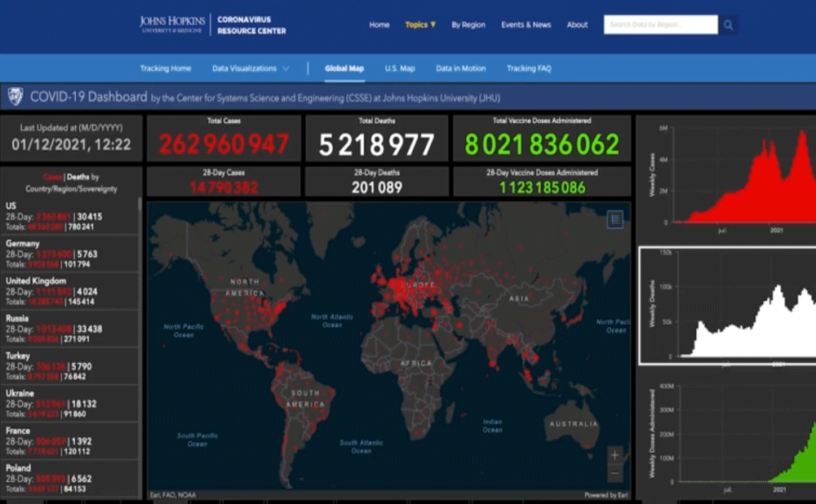Zoom out on the map with minus button
816x504 pixels.
click(615, 474)
